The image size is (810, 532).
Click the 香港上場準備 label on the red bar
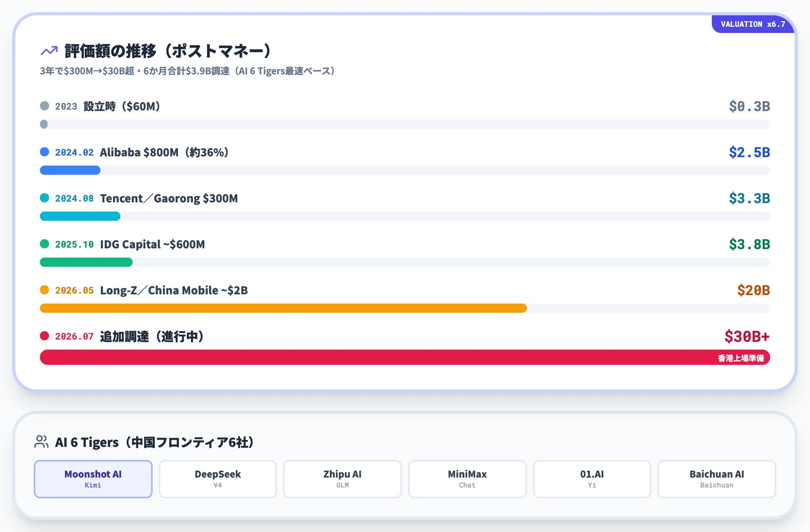coord(741,358)
